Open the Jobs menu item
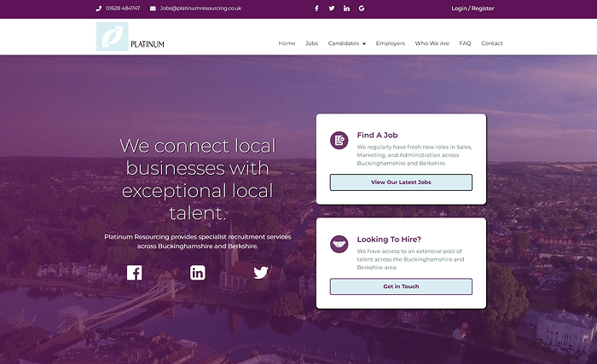 click(x=311, y=43)
